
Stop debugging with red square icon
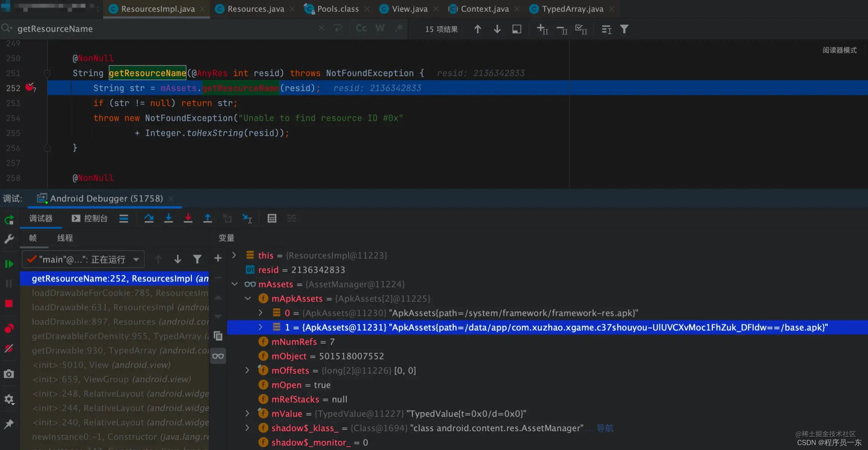coord(9,304)
